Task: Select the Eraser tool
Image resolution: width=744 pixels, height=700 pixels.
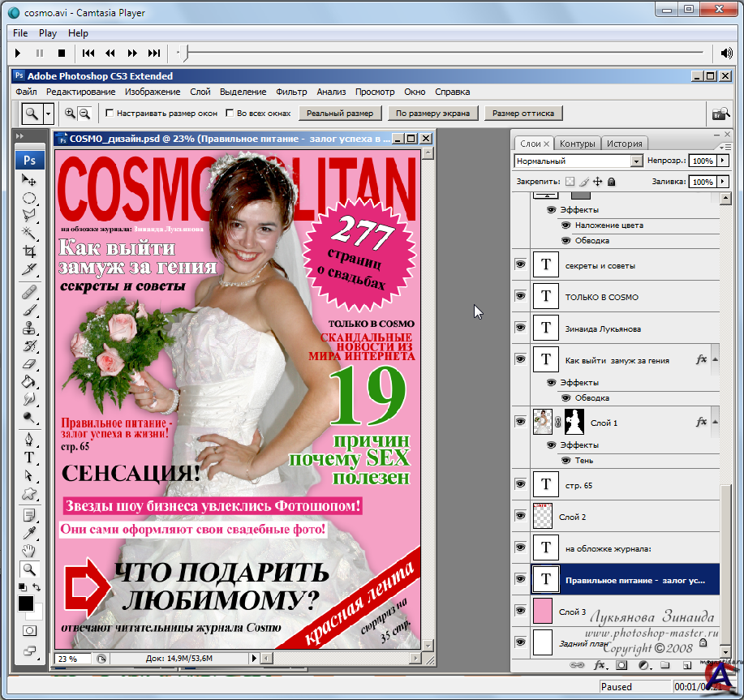Action: [29, 364]
